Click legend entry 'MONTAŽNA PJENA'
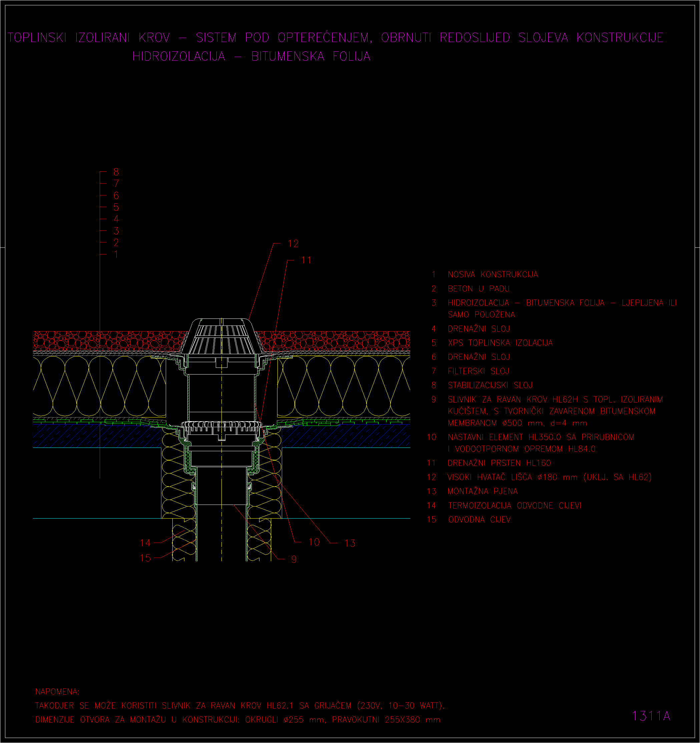 [x=483, y=491]
